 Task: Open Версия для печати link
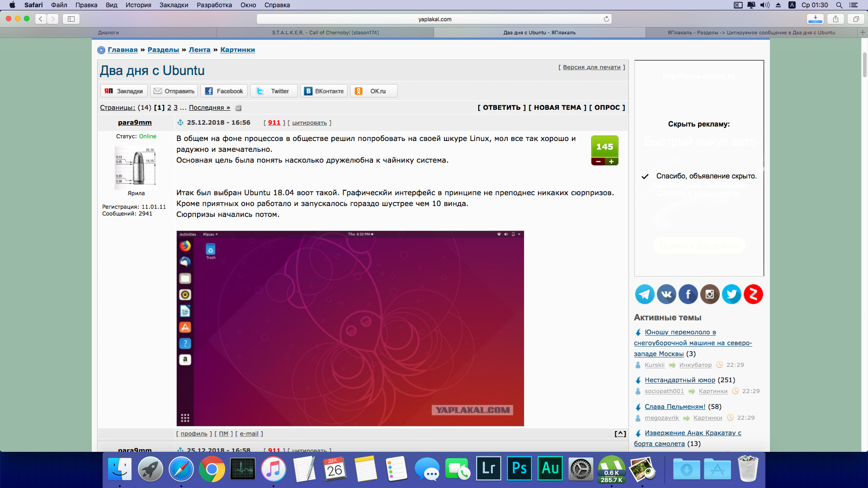coord(592,67)
